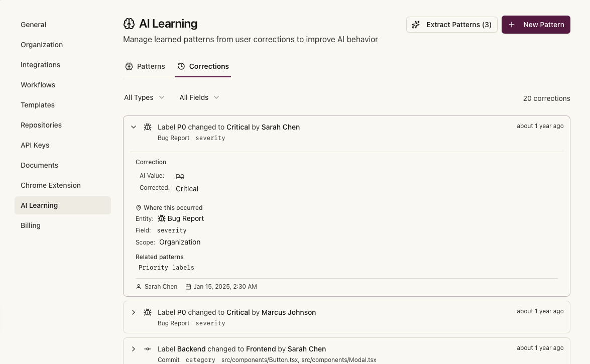
Task: Click the bug icon on first correction entry
Action: click(147, 127)
